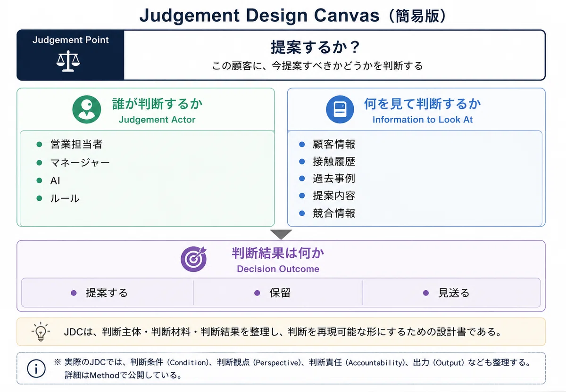Click the purple target icon for Decision Outcome
The height and width of the screenshot is (392, 566).
click(x=194, y=259)
